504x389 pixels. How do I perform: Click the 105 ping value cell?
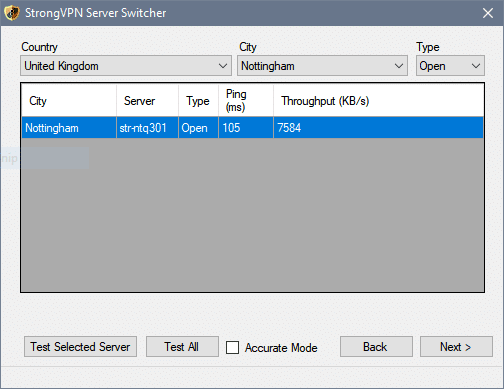click(x=246, y=128)
